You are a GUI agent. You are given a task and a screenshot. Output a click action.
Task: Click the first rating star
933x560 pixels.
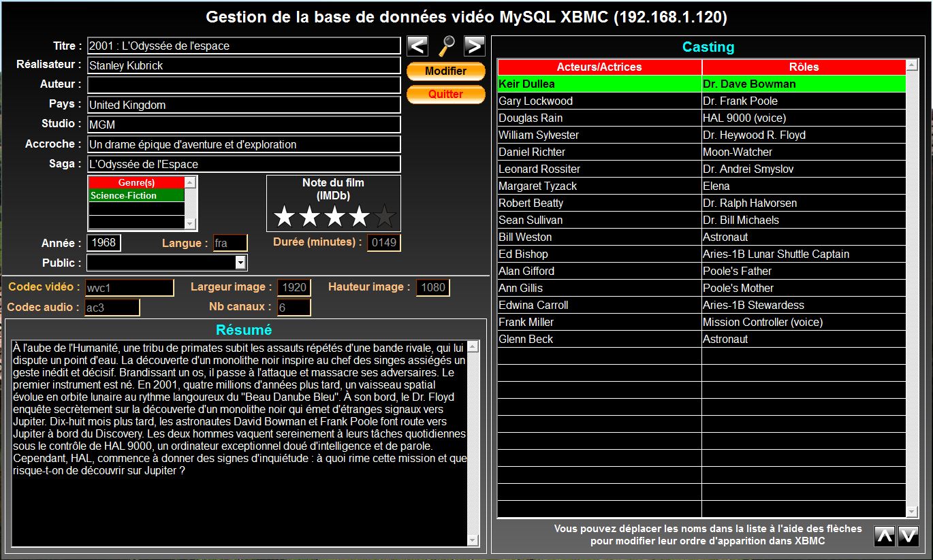pos(284,217)
